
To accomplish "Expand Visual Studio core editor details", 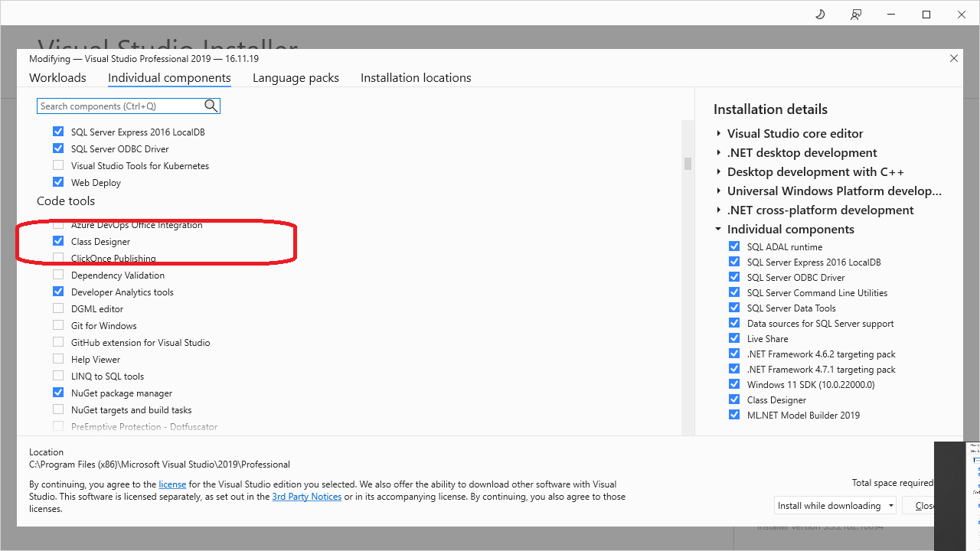I will click(719, 133).
